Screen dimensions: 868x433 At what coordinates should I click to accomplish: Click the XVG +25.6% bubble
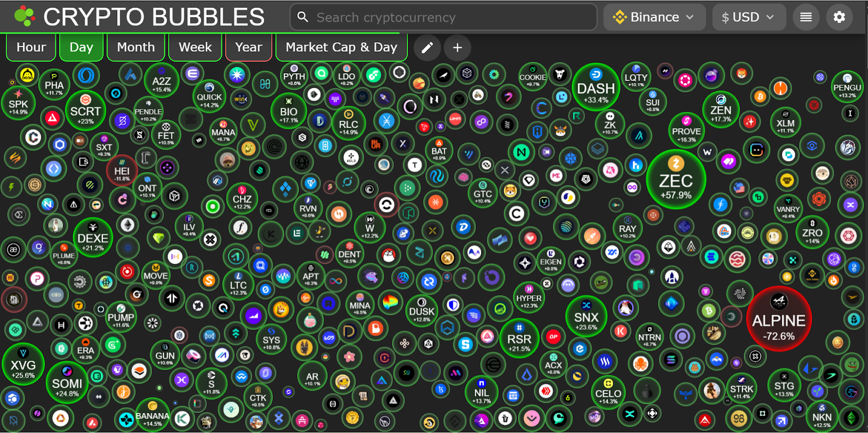tap(23, 364)
